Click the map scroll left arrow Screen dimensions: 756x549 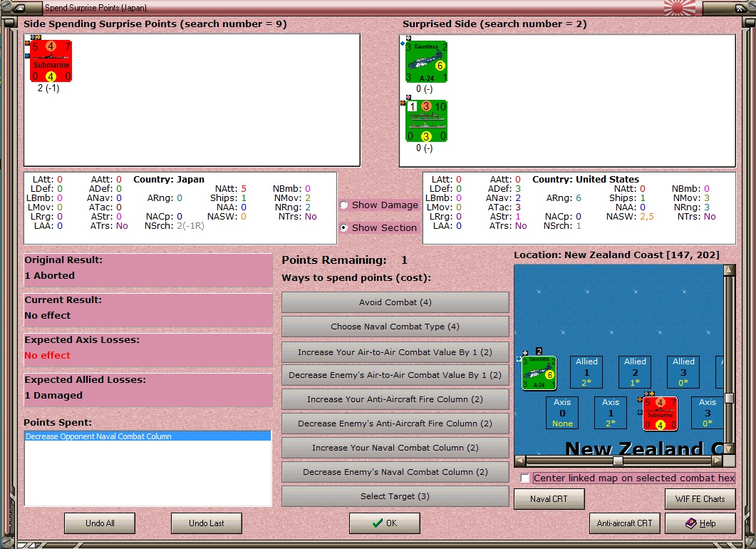519,461
